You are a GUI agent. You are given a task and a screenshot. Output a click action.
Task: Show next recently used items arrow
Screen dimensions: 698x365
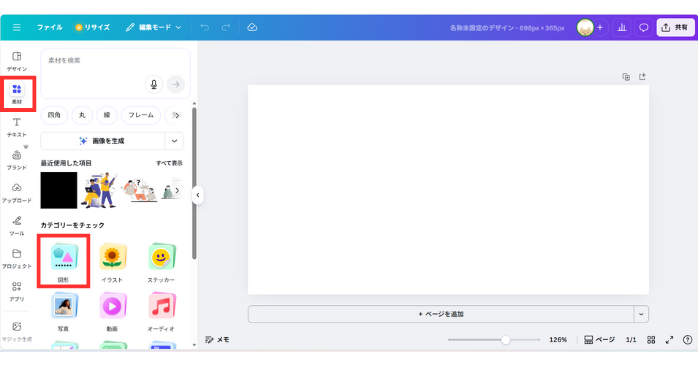point(177,191)
